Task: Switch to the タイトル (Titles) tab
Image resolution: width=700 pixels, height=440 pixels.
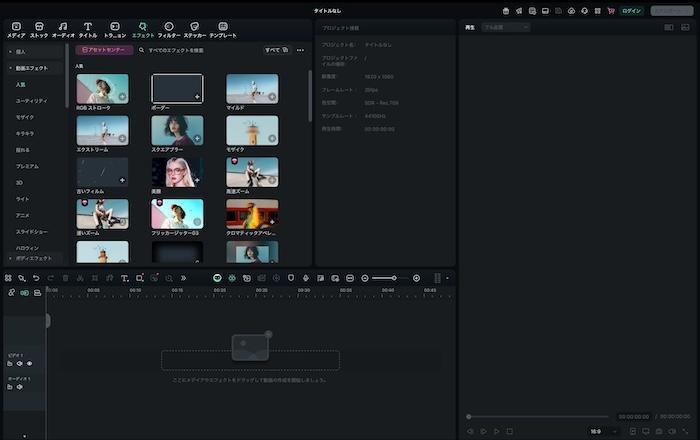Action: click(x=88, y=29)
